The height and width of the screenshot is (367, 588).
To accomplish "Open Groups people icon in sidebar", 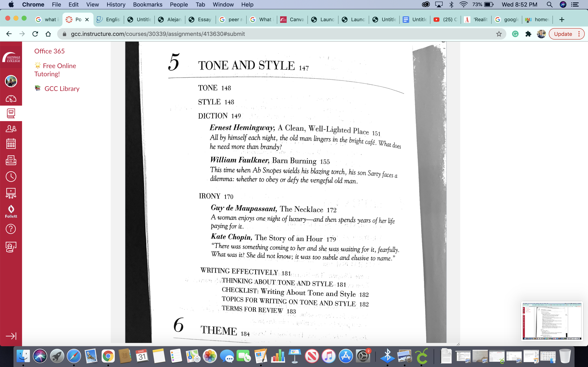I will [11, 129].
